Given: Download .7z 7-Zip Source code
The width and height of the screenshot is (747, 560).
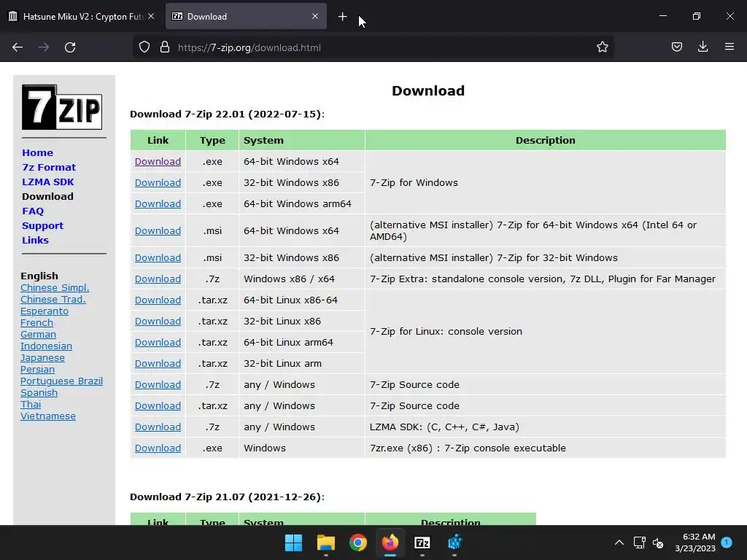Looking at the screenshot, I should point(158,385).
